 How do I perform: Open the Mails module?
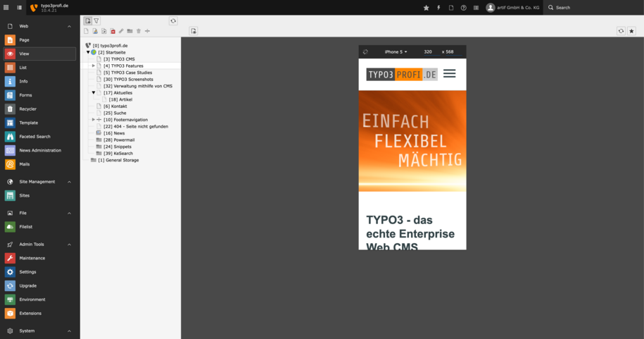pyautogui.click(x=39, y=164)
